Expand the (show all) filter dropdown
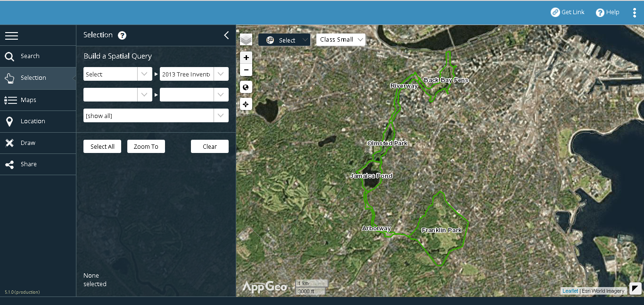This screenshot has height=305, width=644. click(156, 116)
